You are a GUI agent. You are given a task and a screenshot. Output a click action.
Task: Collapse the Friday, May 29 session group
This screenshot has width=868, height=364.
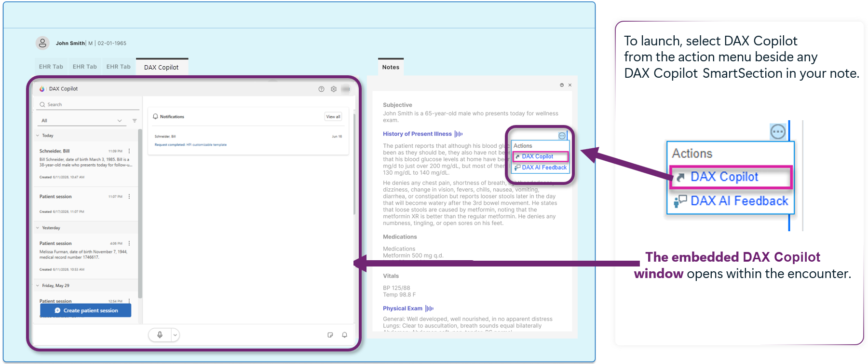pos(38,286)
